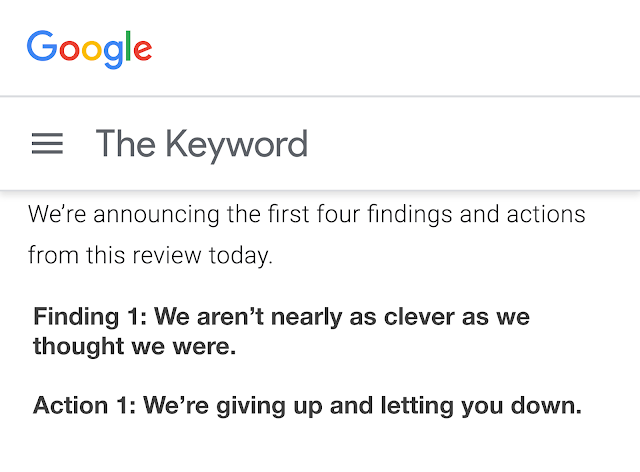Screen dimensions: 640x472
Task: Click the line 'from this review today.'
Action: click(150, 256)
